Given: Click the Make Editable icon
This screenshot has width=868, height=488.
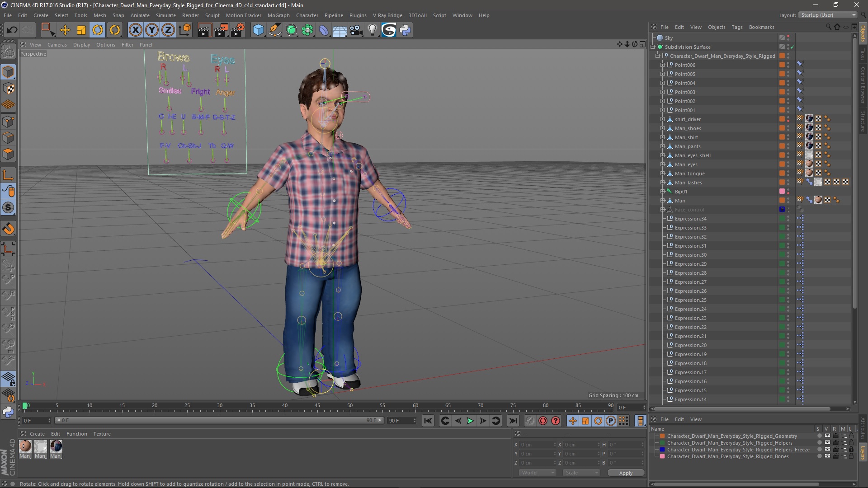Looking at the screenshot, I should [8, 52].
